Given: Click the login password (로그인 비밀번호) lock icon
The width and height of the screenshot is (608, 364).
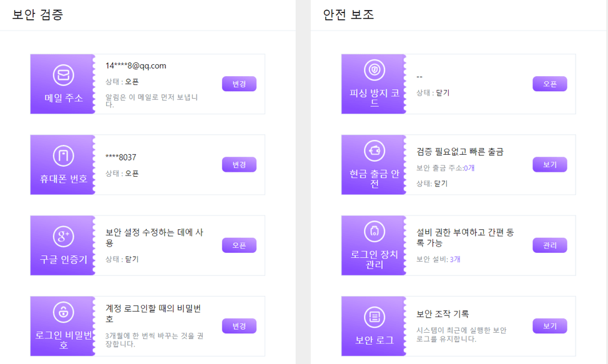Looking at the screenshot, I should tap(63, 312).
